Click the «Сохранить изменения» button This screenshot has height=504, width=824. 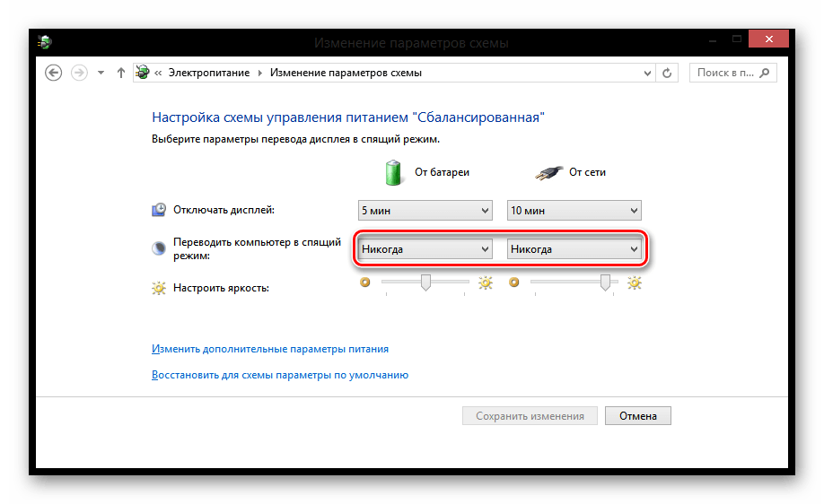coord(530,416)
